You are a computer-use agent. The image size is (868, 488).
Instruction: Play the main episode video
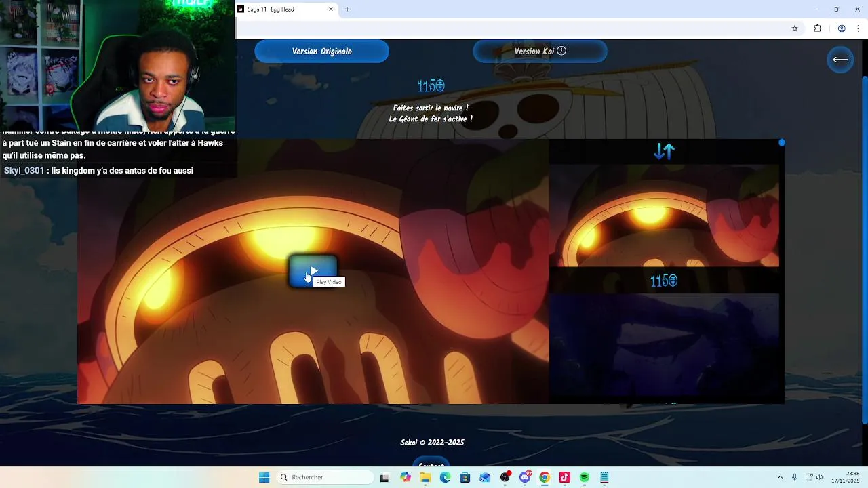(x=313, y=271)
